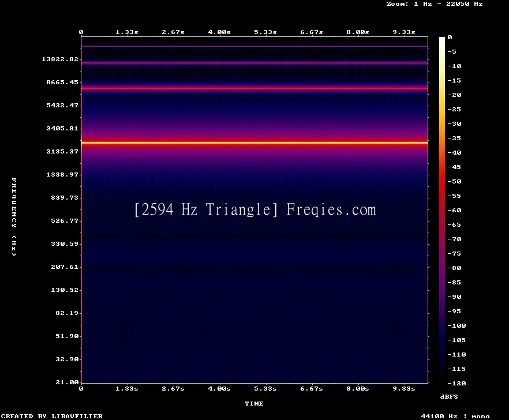Click the bottom '6.67s' time label

point(311,388)
